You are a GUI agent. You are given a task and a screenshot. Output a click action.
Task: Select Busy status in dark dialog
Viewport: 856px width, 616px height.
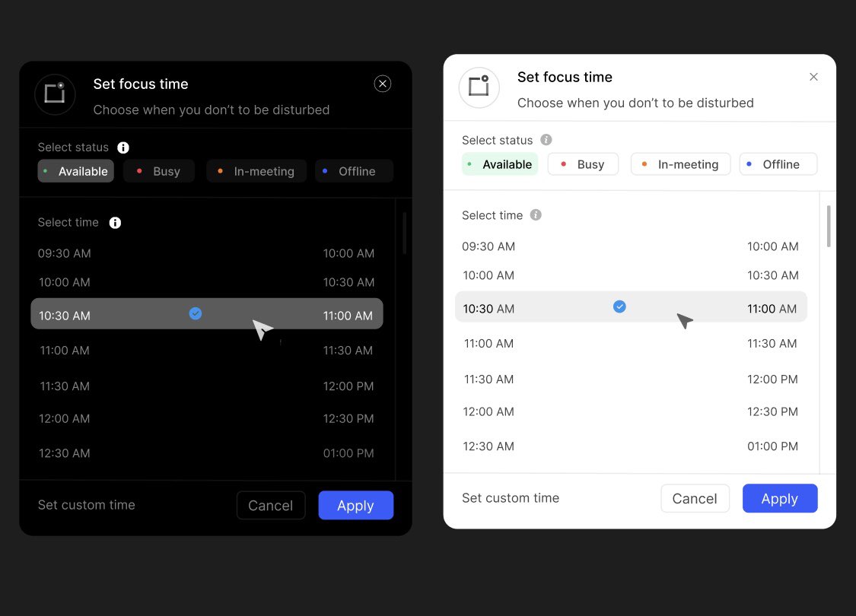[158, 171]
